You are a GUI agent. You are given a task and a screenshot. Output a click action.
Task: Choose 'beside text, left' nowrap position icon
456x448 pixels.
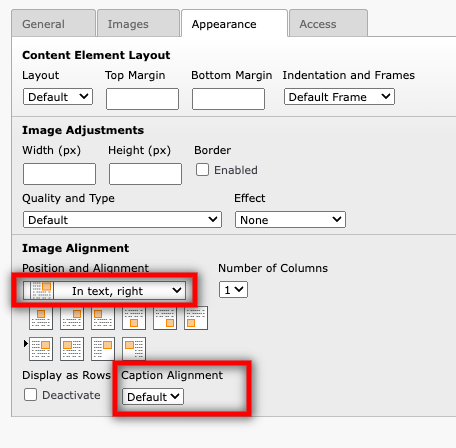coord(134,349)
